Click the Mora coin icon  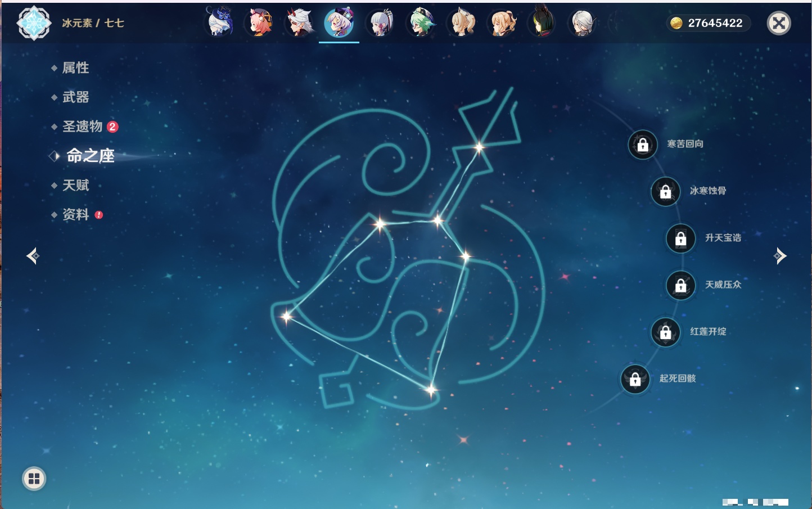click(x=676, y=23)
